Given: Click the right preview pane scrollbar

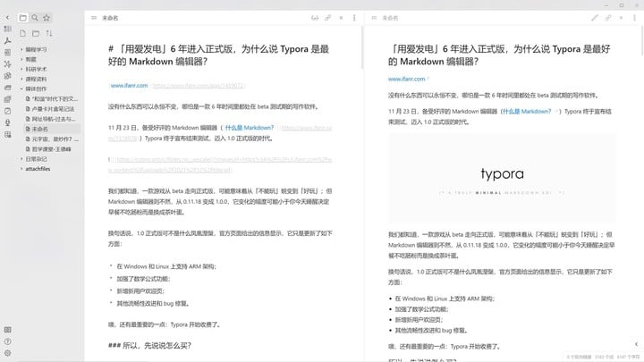Looking at the screenshot, I should [642, 39].
